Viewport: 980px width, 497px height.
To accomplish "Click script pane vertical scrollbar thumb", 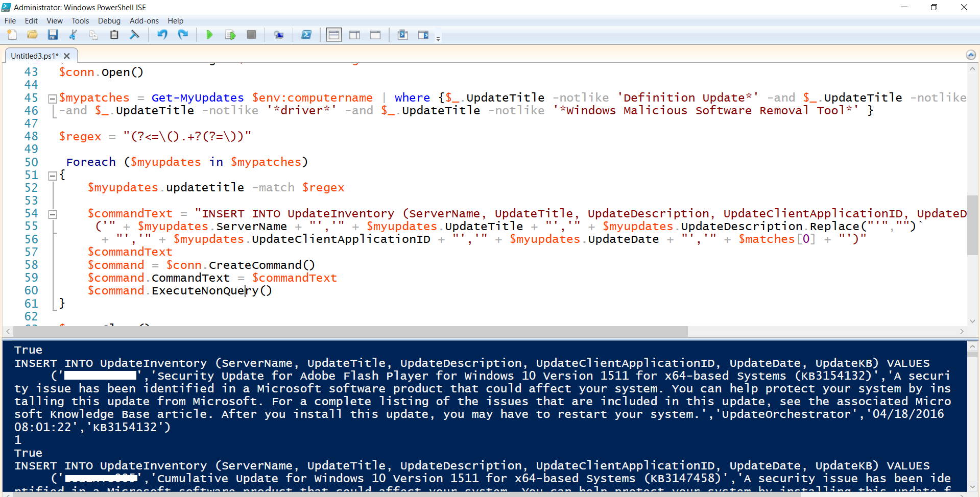I will coord(972,225).
